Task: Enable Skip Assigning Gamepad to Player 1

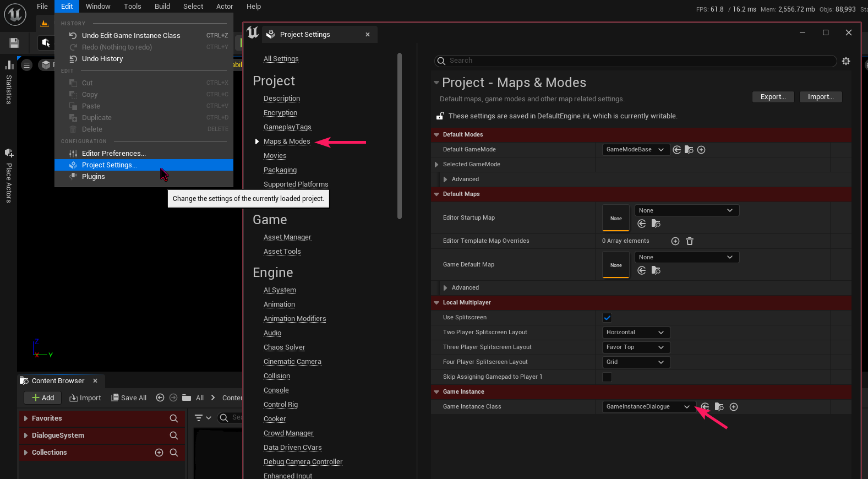Action: (x=607, y=377)
